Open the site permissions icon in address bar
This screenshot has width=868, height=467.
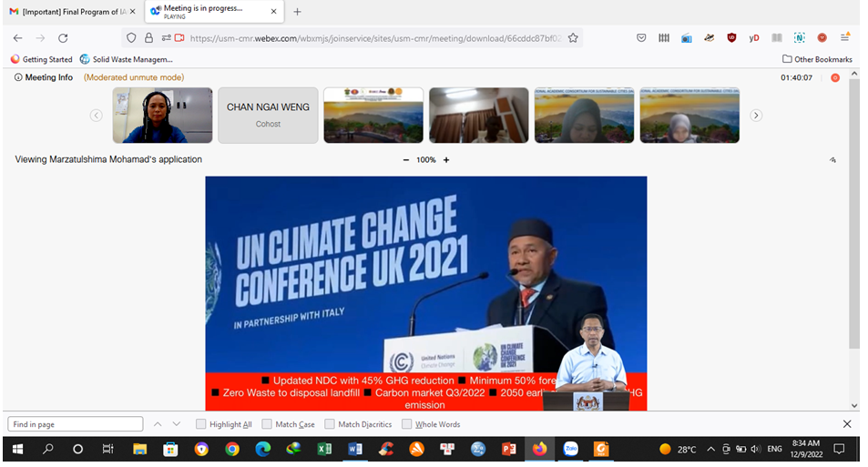[x=166, y=38]
